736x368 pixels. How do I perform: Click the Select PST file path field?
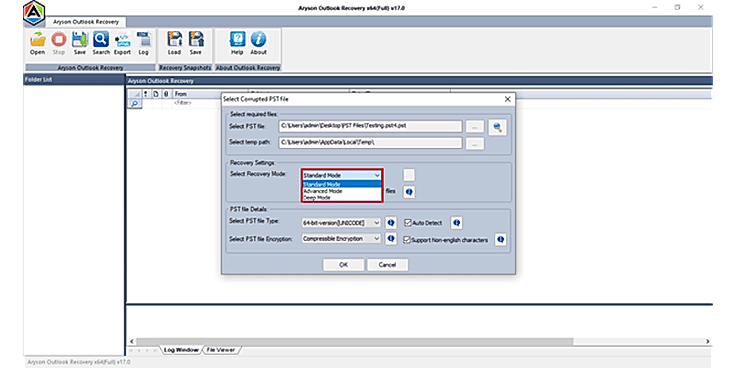pyautogui.click(x=370, y=126)
